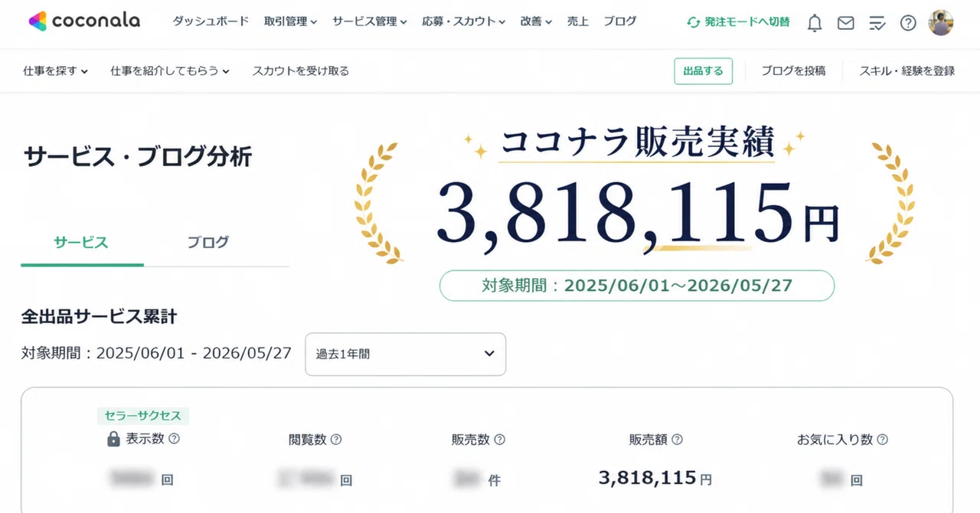Click the 表示数 help icon
Image resolution: width=980 pixels, height=513 pixels.
click(x=174, y=439)
